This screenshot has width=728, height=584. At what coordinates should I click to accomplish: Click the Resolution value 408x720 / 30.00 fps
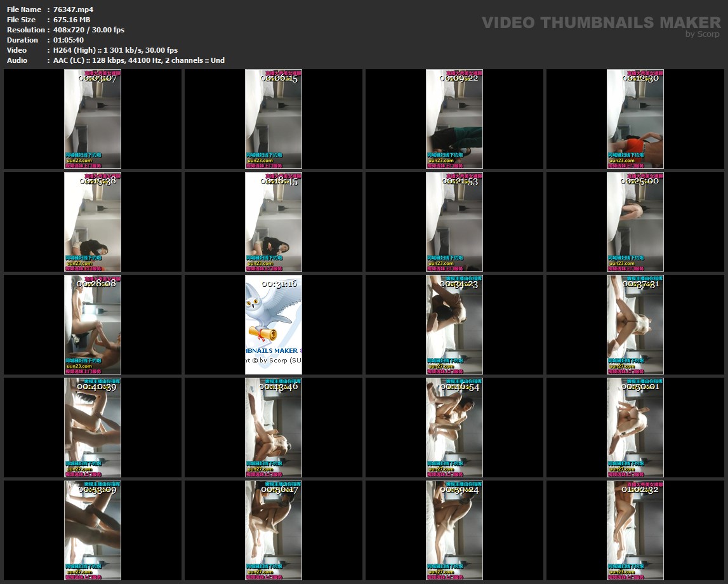89,30
